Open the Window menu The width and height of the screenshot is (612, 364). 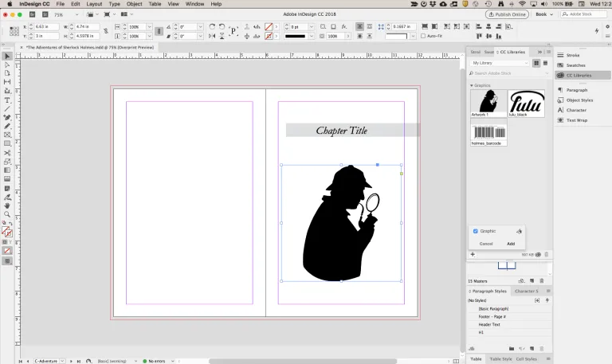[x=194, y=4]
